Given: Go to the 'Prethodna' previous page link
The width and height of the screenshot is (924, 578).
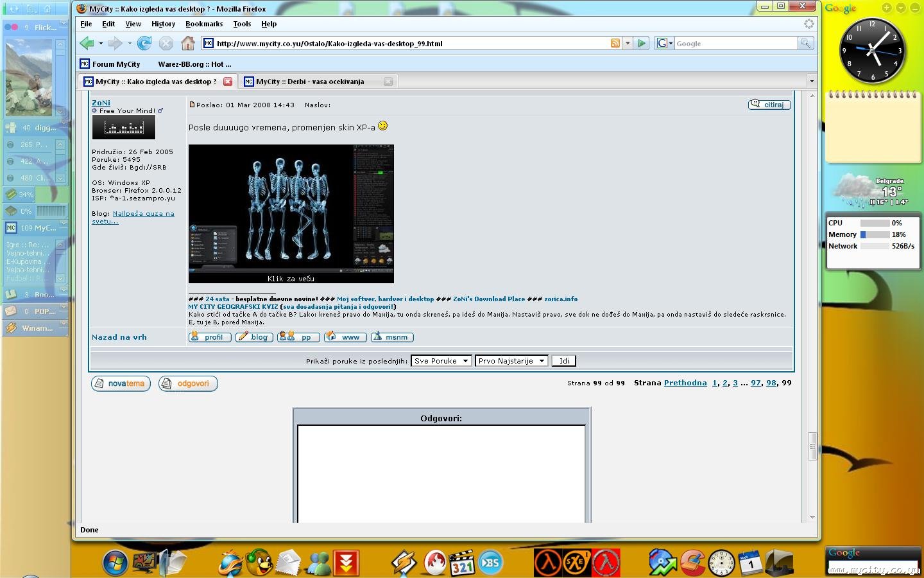Looking at the screenshot, I should point(685,383).
